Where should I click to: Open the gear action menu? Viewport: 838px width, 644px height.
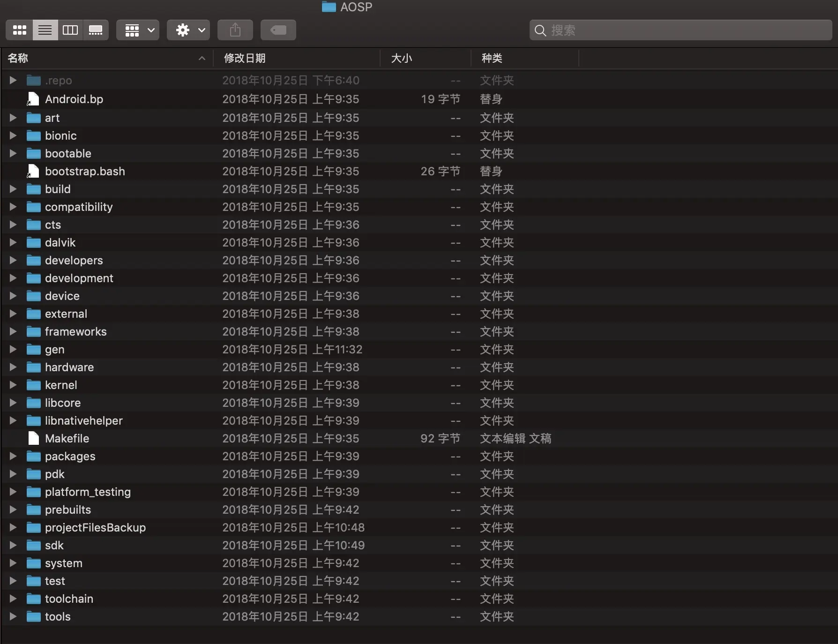[x=188, y=30]
